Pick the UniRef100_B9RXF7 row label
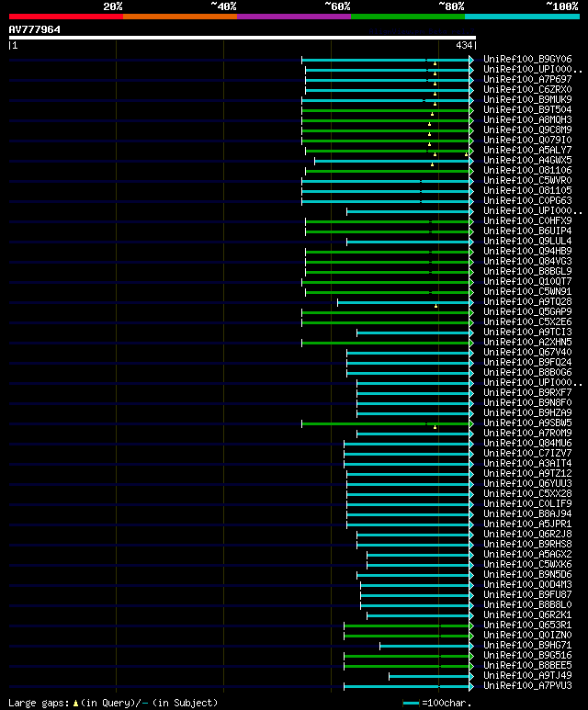The image size is (588, 710). [x=527, y=393]
